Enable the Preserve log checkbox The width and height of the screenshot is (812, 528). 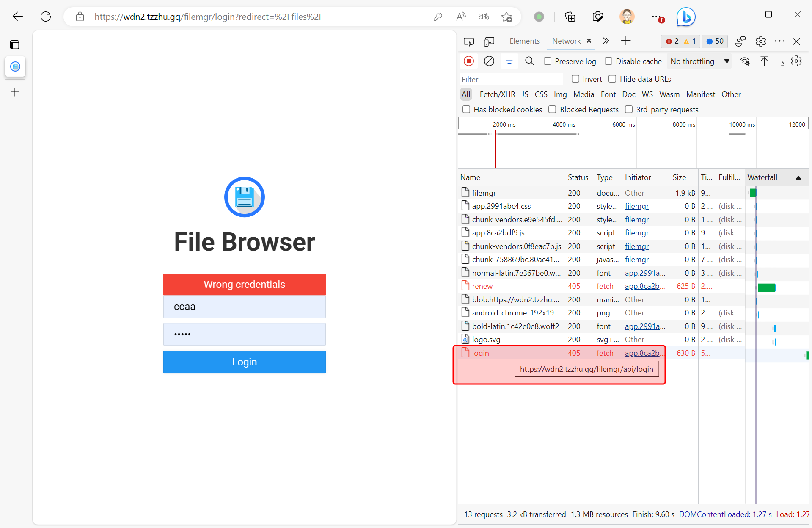point(548,61)
